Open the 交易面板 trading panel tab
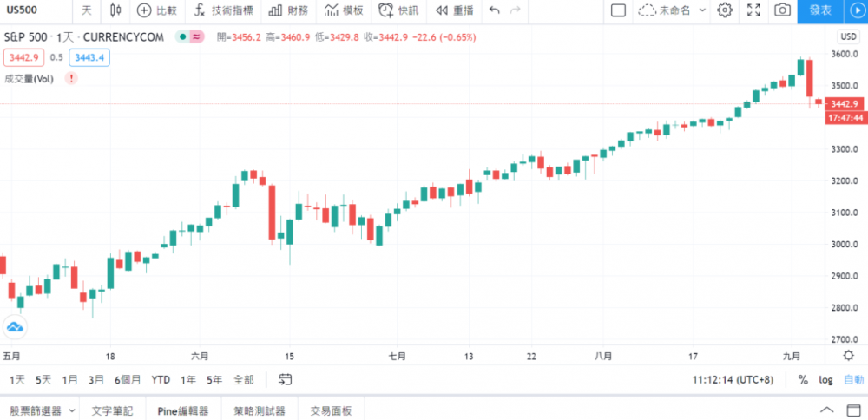The image size is (868, 420). pos(331,410)
